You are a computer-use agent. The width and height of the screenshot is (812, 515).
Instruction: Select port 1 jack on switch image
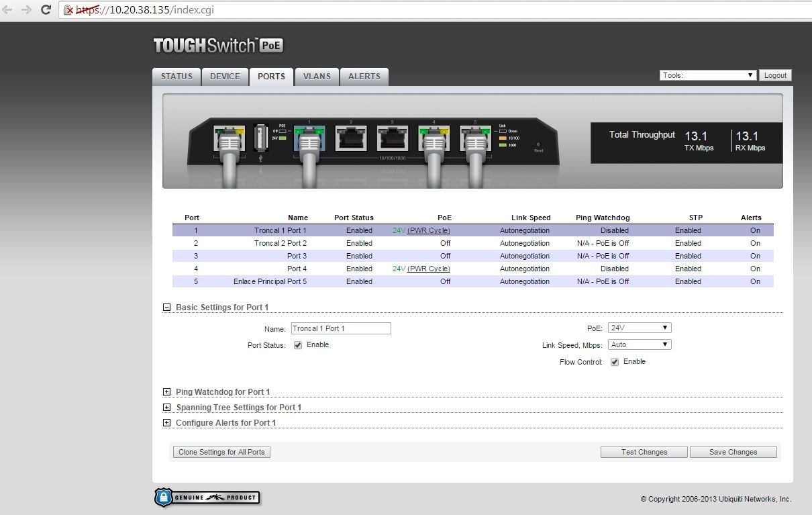pos(309,138)
